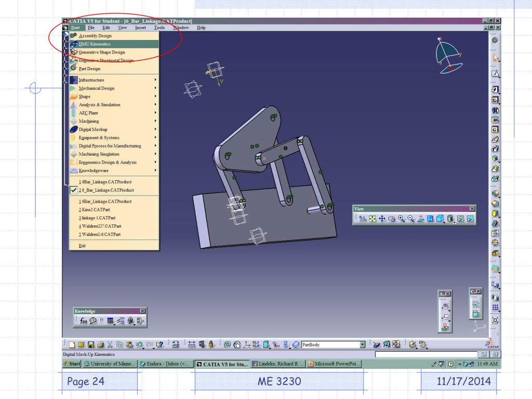Screen dimensions: 532x399
Task: Click the Hide/Show icon in View toolbar
Action: coord(460,219)
